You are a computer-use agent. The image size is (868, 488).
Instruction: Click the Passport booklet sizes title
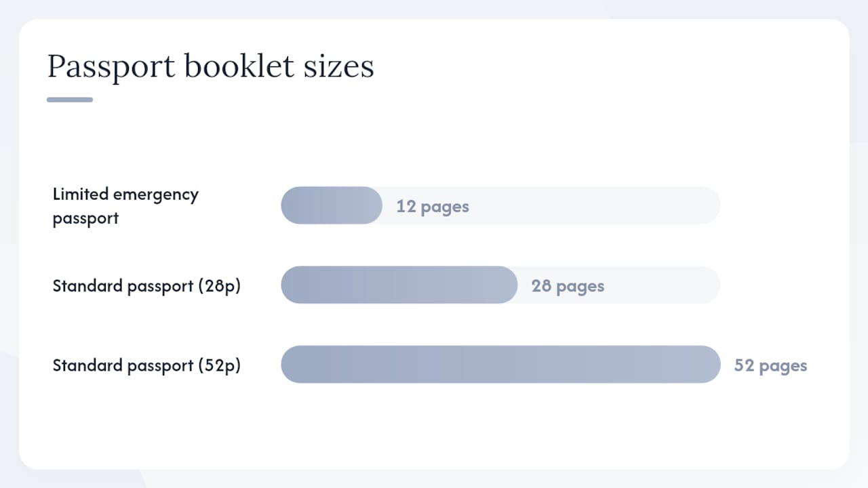pos(210,67)
